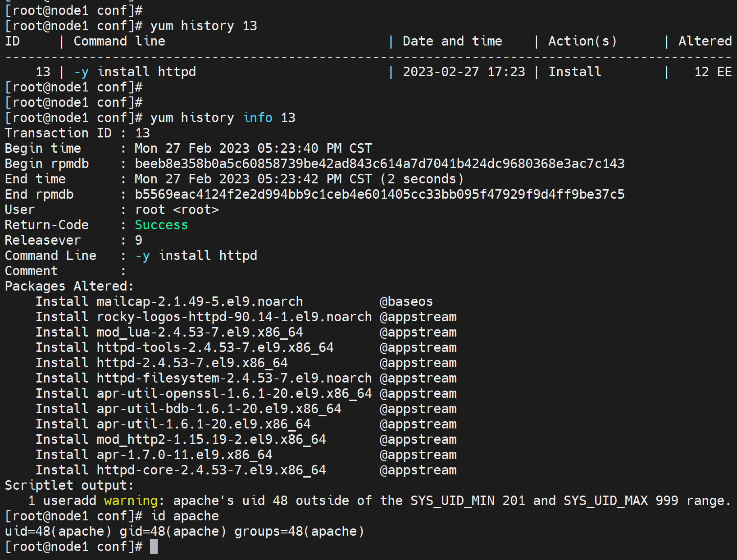Click the mailcap-2.1.49-5.el9.noarch package name
This screenshot has width=737, height=560.
(200, 301)
